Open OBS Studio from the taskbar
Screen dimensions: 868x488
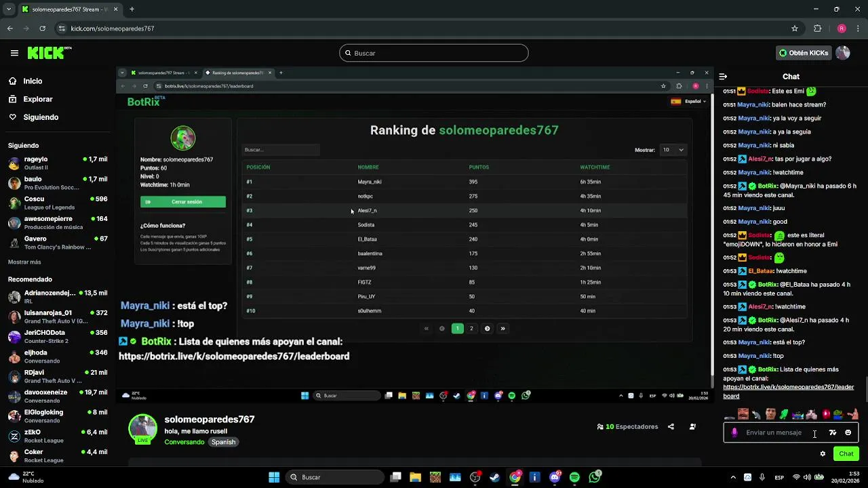(475, 477)
